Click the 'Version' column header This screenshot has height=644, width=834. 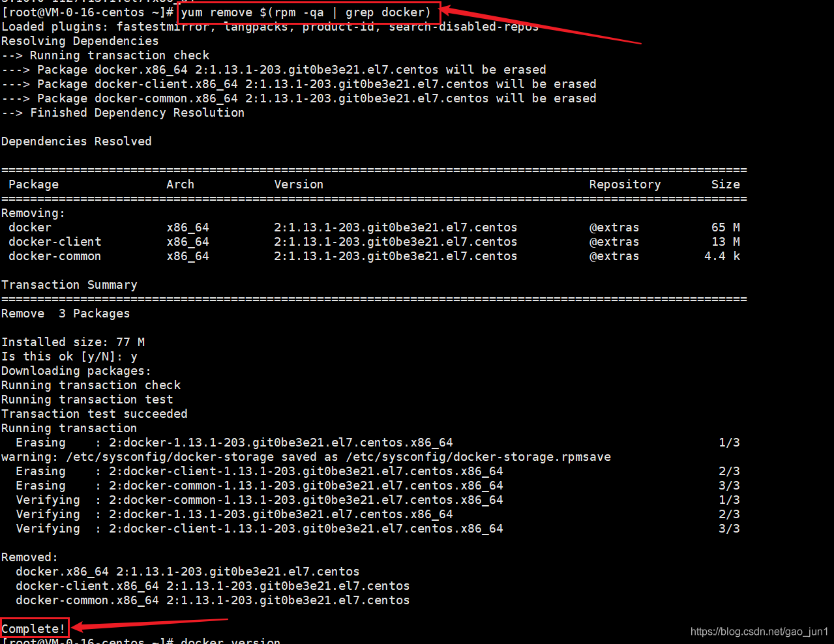tap(299, 184)
